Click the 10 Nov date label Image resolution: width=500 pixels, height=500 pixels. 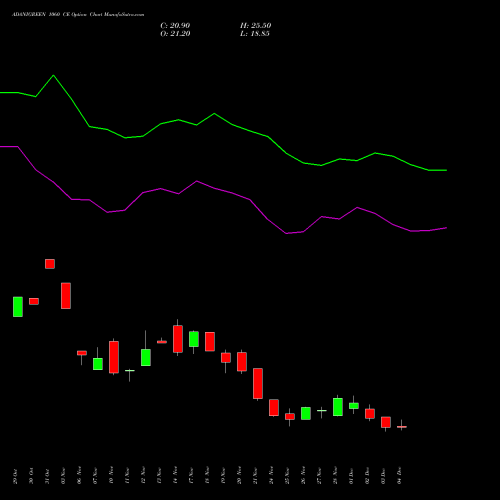(x=111, y=475)
